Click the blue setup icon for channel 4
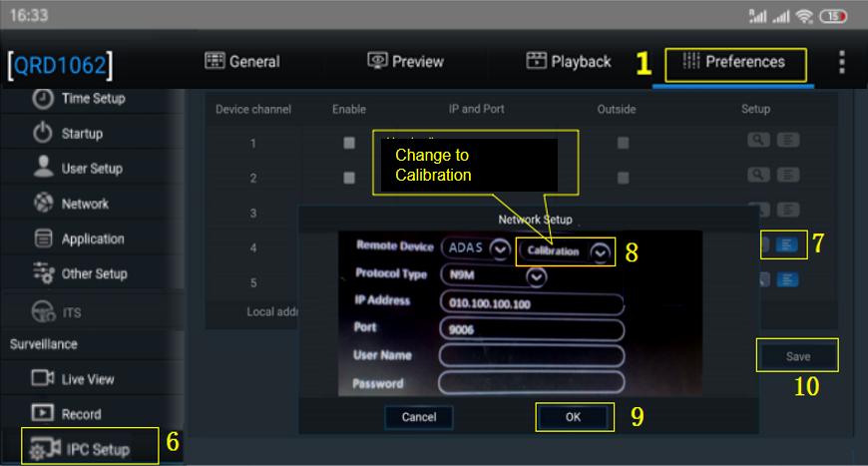Image resolution: width=868 pixels, height=466 pixels. click(x=787, y=244)
